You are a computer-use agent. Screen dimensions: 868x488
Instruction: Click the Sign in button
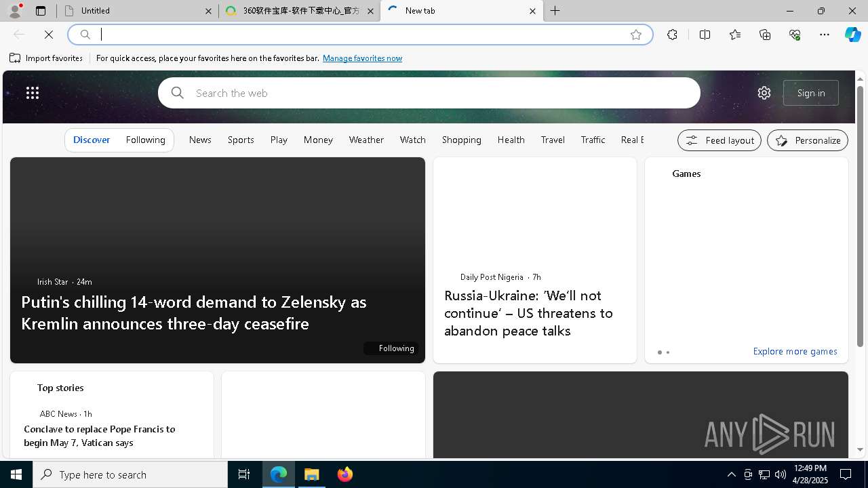pyautogui.click(x=811, y=93)
